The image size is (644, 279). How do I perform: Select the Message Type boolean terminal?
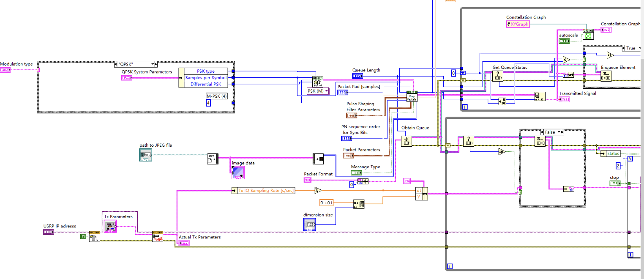pyautogui.click(x=357, y=173)
